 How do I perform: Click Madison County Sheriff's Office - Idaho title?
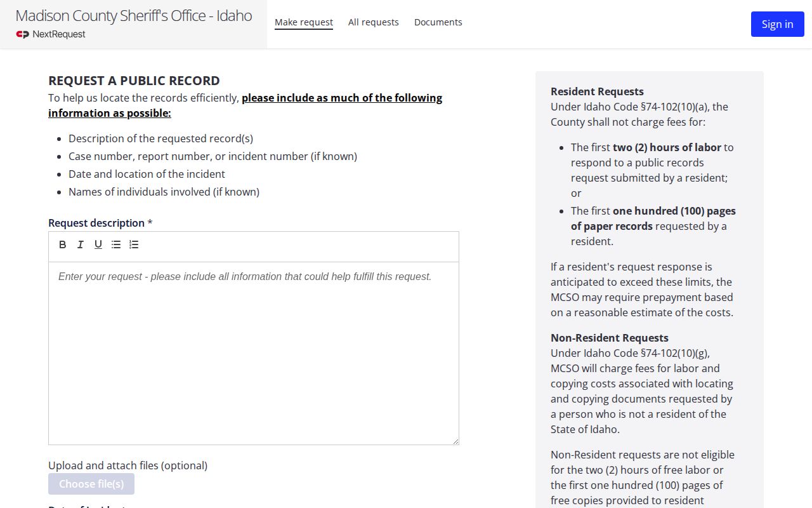pyautogui.click(x=134, y=16)
